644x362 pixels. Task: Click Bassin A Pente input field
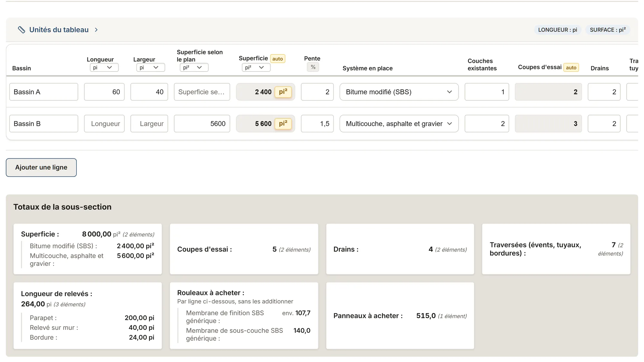317,92
